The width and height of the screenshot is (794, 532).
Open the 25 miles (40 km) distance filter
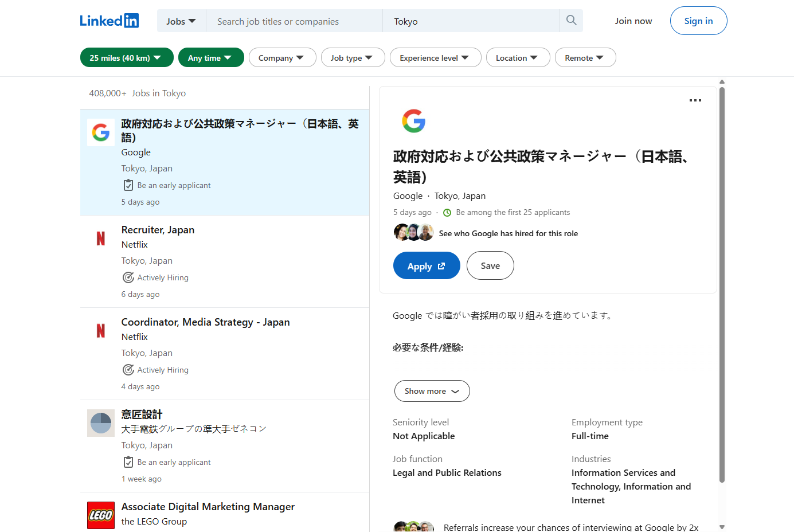click(127, 57)
